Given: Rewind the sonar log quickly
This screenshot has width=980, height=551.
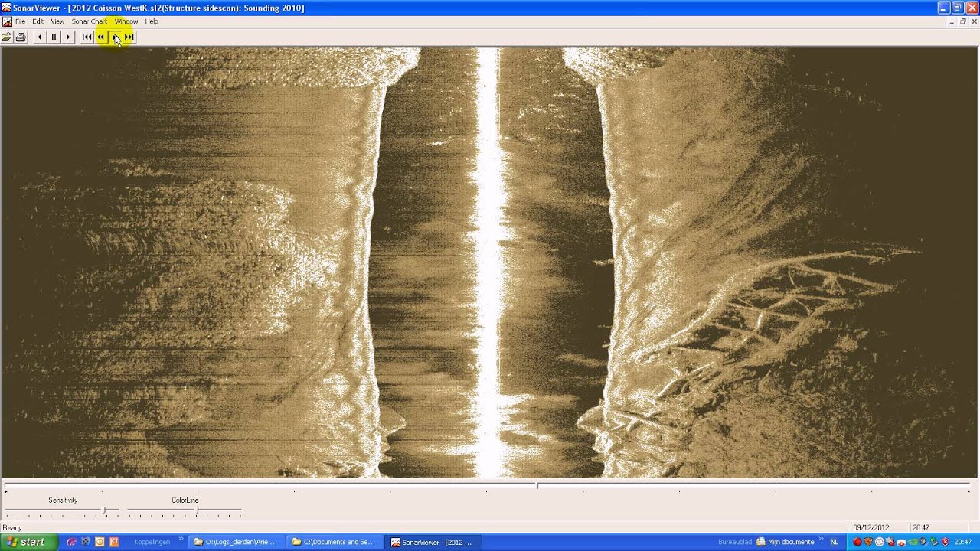Looking at the screenshot, I should [x=100, y=37].
